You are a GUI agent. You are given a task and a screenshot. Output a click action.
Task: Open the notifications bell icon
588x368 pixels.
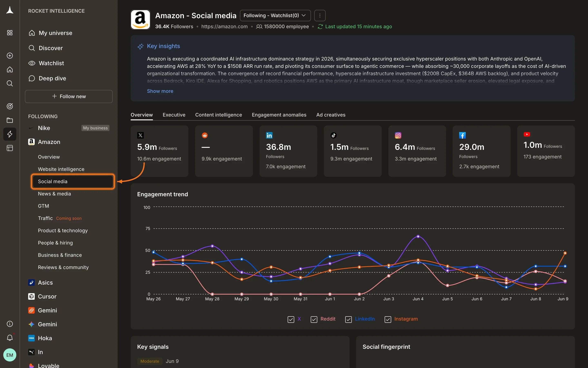[x=10, y=338]
